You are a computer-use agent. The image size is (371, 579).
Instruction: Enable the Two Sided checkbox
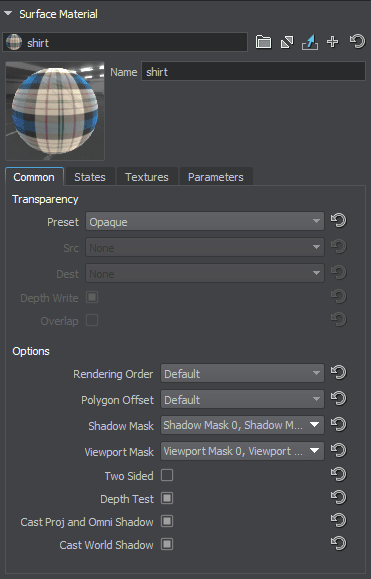coord(167,475)
